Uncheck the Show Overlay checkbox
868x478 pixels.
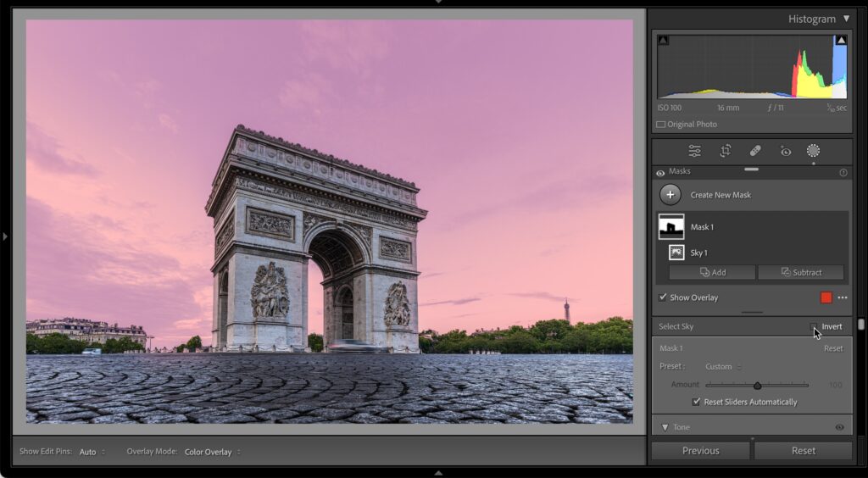coord(663,297)
